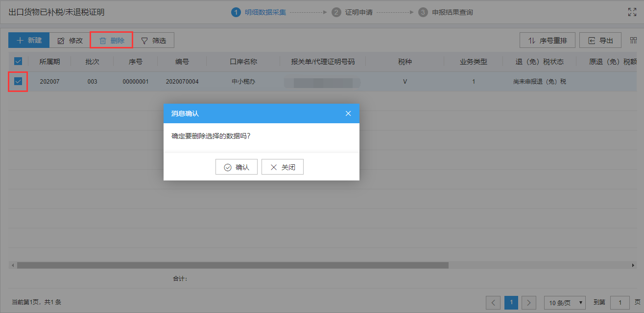Close the 消息确认 dialog with X
The height and width of the screenshot is (313, 644).
click(x=348, y=113)
